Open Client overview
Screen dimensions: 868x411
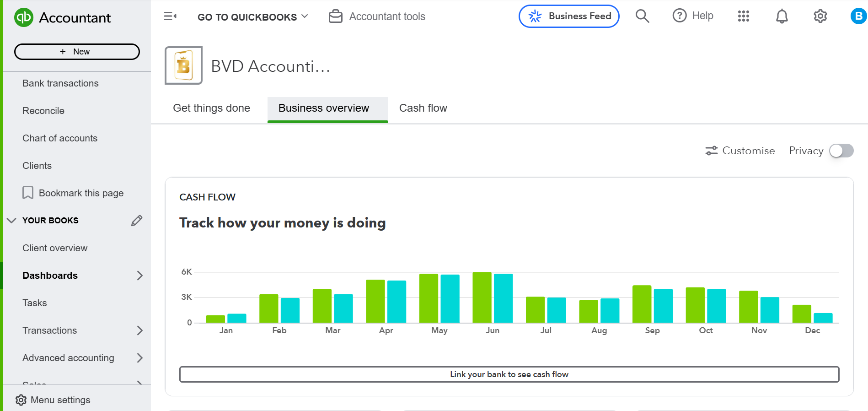pos(55,248)
